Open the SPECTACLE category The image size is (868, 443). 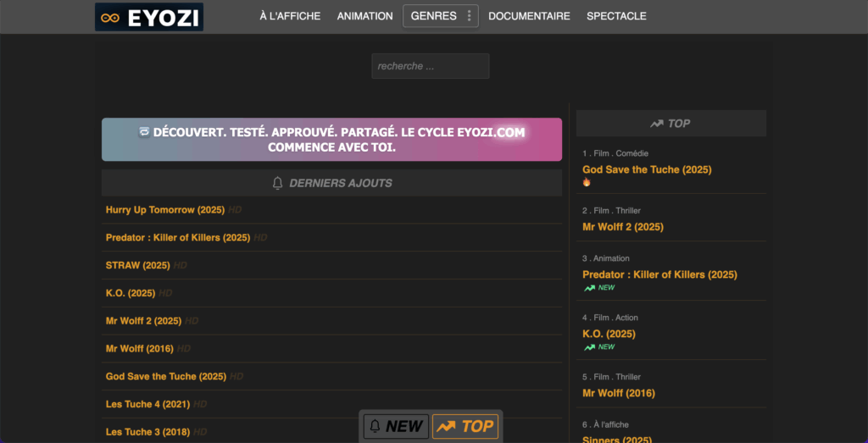point(616,16)
